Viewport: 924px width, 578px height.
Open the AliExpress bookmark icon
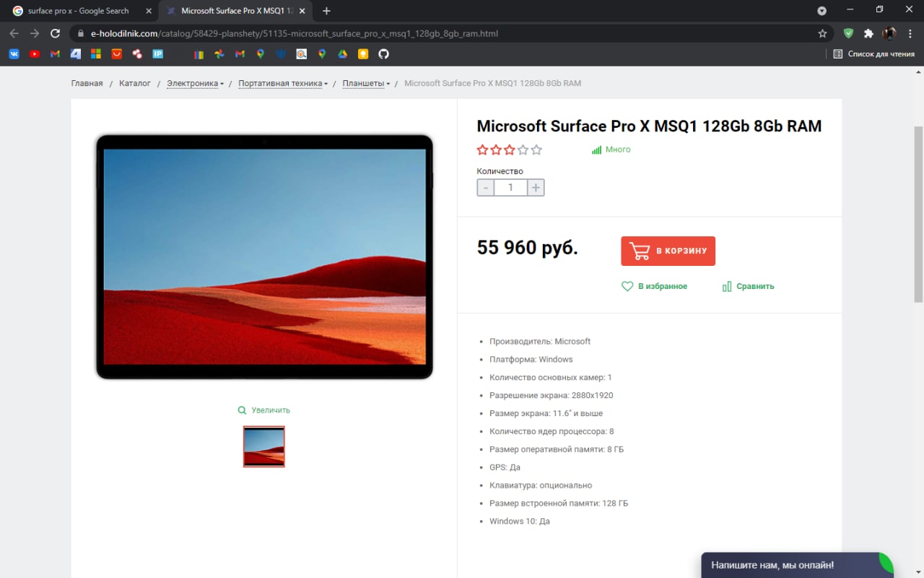116,54
